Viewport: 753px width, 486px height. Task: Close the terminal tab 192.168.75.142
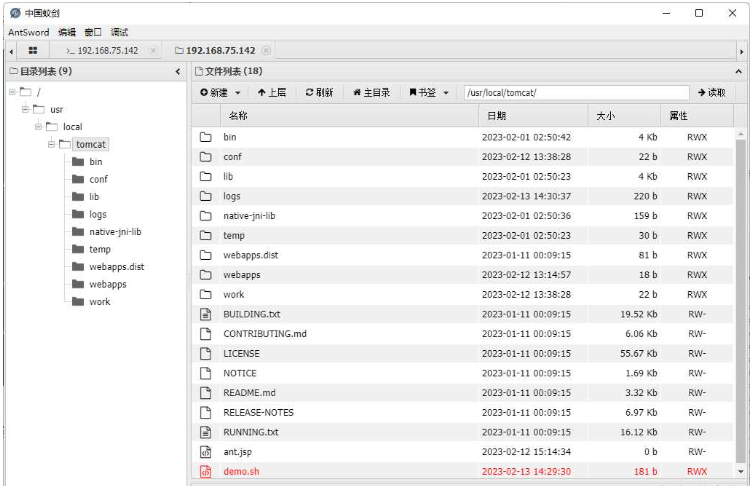(153, 50)
